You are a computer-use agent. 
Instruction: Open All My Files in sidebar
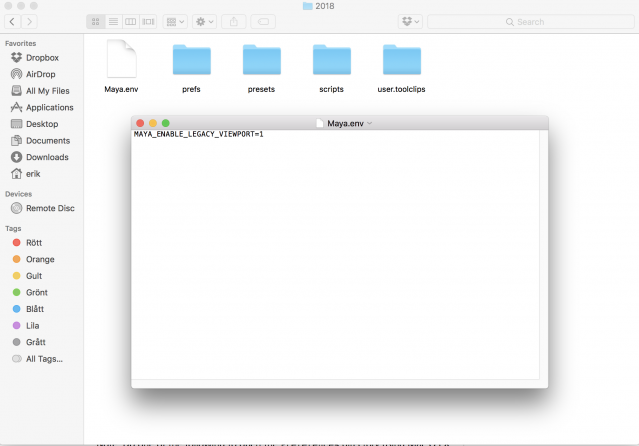42,91
